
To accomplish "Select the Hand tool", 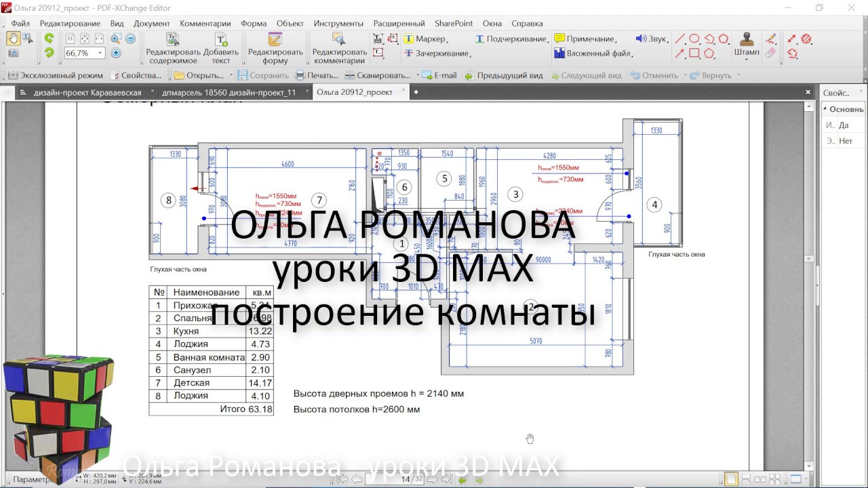I will [x=14, y=38].
